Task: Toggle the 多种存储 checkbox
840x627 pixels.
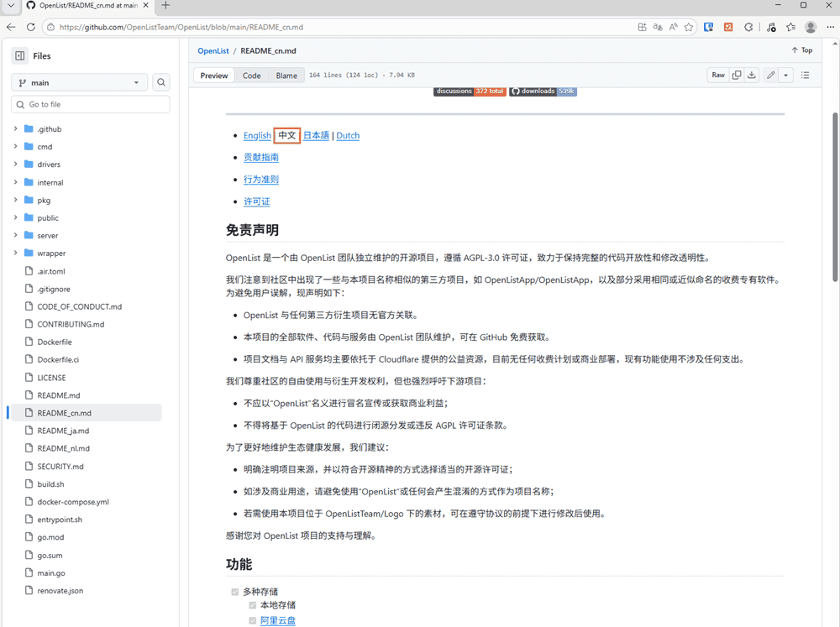Action: click(235, 592)
